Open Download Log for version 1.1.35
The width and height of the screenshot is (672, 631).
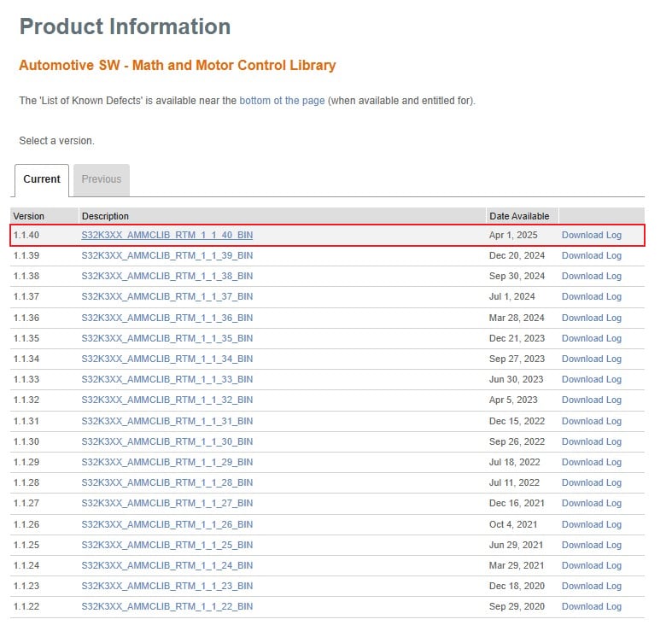(591, 338)
